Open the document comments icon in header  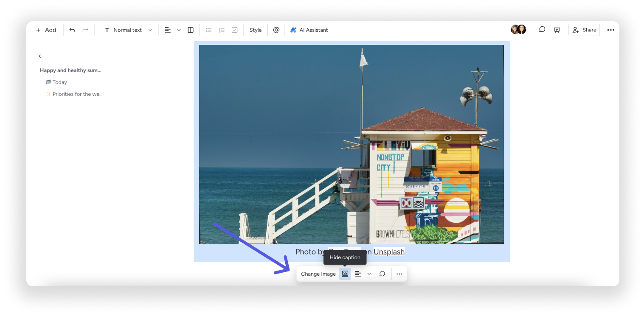pos(542,30)
